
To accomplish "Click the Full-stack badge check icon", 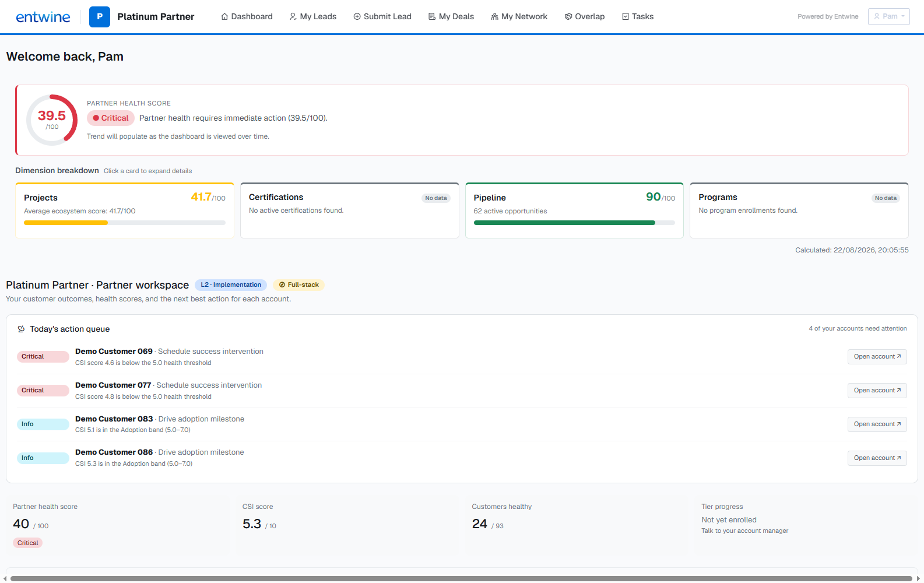I will (x=282, y=285).
